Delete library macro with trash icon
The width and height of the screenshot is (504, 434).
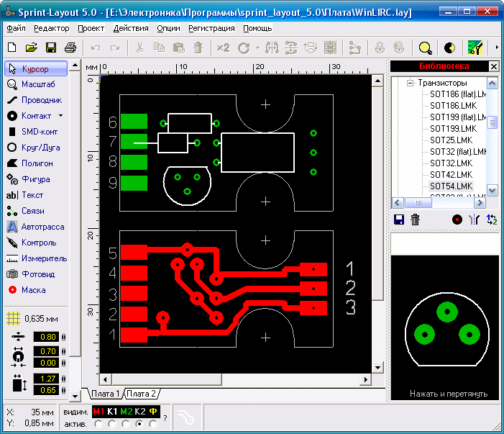pos(415,220)
